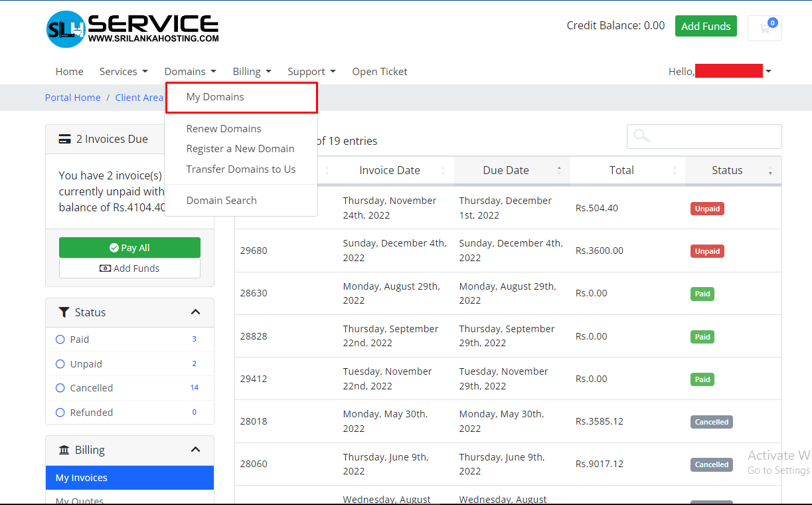Click the SL Service site logo
The height and width of the screenshot is (505, 812).
133,29
